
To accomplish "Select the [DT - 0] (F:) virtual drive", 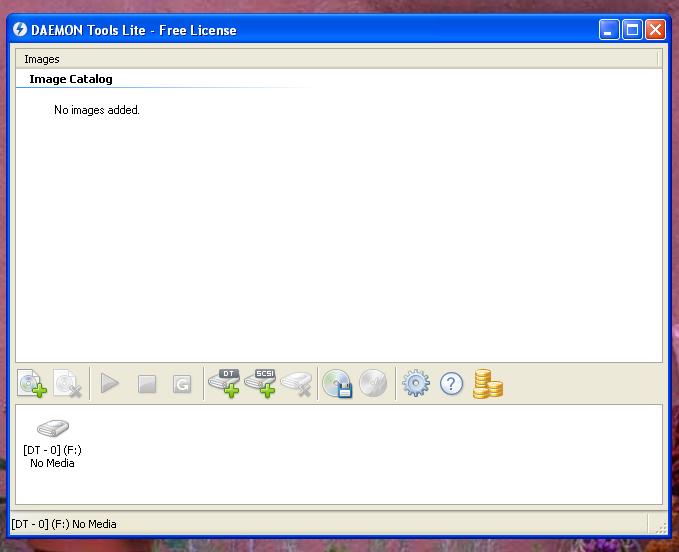I will coord(52,444).
